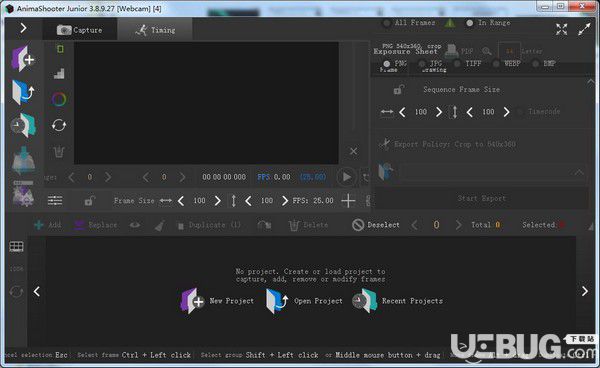Screen dimensions: 600x368
Task: Enable the Timecode checkbox
Action: [x=520, y=112]
